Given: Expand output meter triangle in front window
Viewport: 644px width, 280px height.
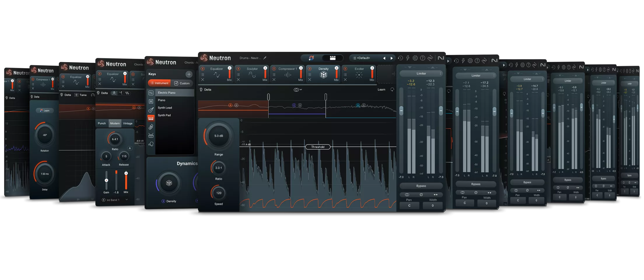Looking at the screenshot, I should 433,67.
